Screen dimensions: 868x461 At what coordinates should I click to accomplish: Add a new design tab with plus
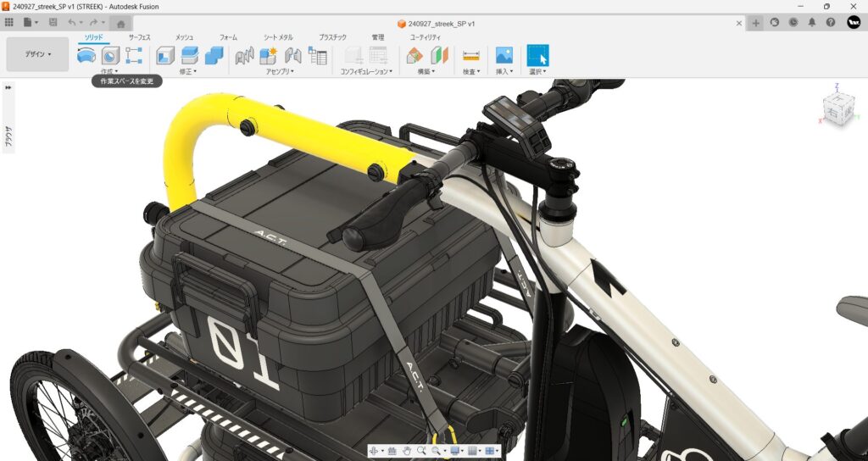755,23
